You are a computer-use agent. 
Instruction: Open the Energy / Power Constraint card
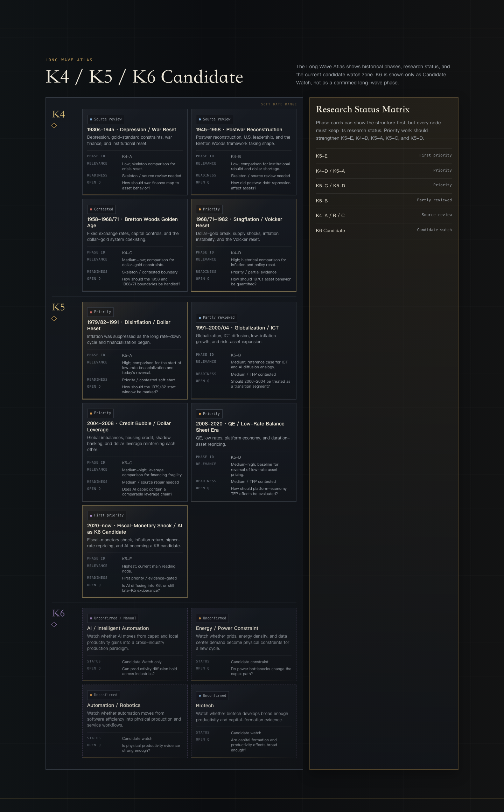244,644
